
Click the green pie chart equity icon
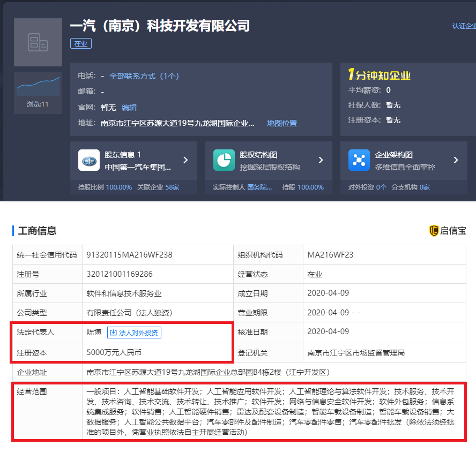pyautogui.click(x=224, y=160)
